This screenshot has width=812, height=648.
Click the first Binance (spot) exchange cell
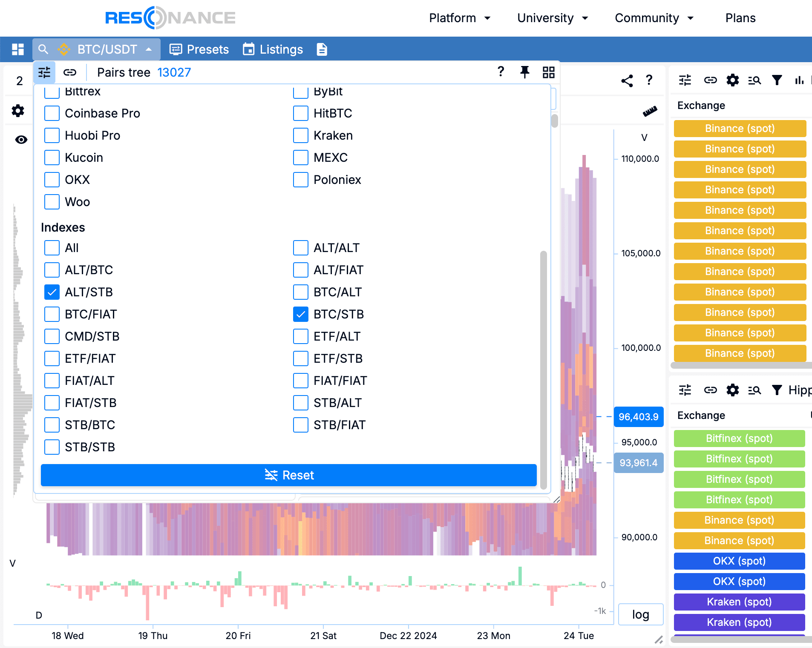coord(740,129)
